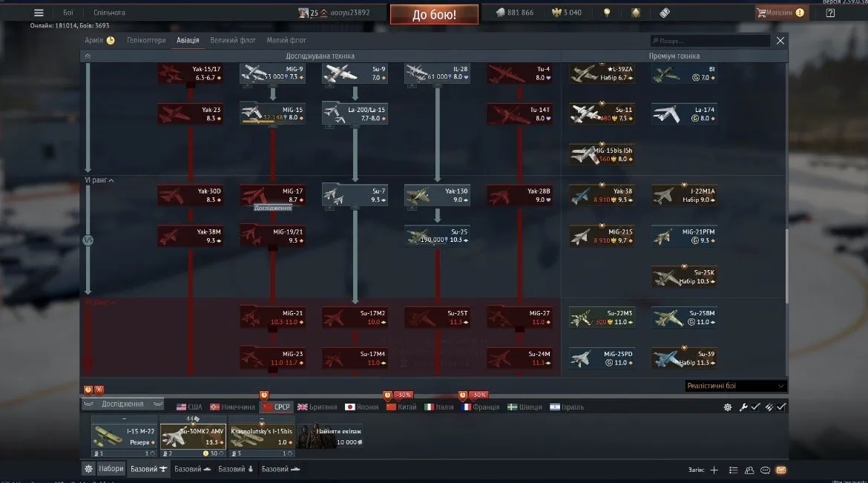Open the contacts people icon
Viewport: 868px width, 483px height.
click(749, 470)
